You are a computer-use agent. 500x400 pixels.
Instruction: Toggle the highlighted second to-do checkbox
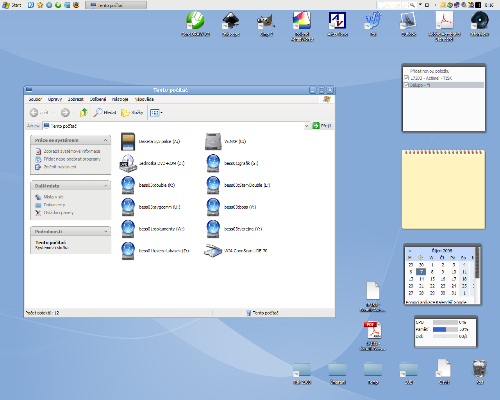click(406, 85)
